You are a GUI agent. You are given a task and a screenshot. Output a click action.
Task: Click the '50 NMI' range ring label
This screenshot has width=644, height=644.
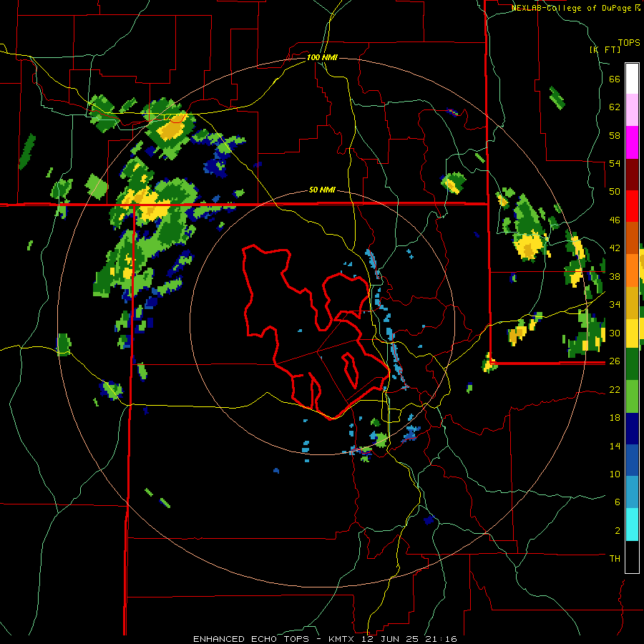(x=322, y=190)
